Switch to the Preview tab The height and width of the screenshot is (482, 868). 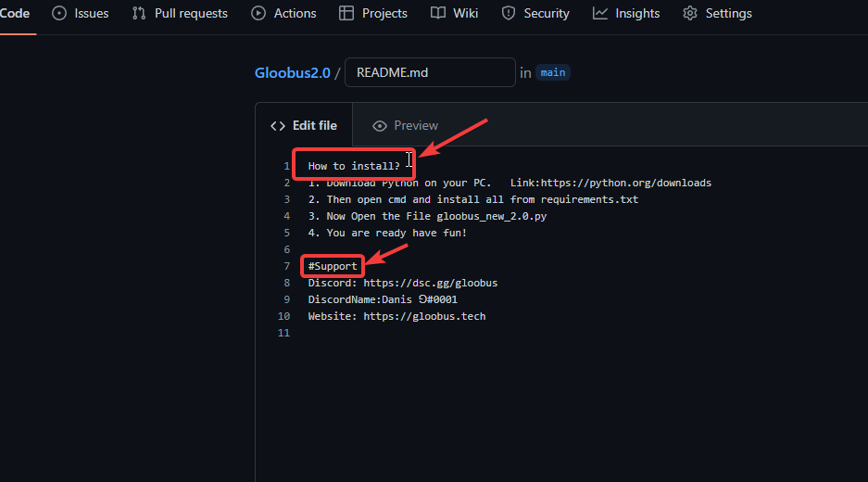tap(405, 126)
